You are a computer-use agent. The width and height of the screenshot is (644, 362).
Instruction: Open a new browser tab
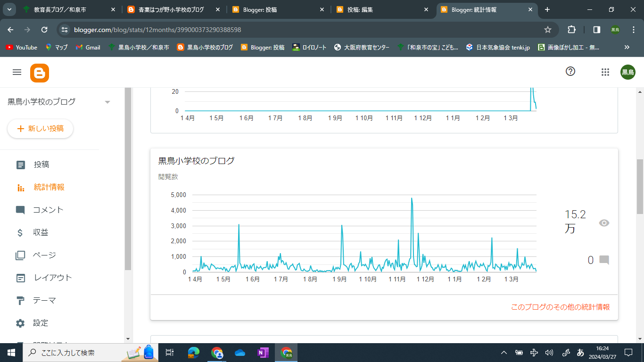pyautogui.click(x=547, y=9)
